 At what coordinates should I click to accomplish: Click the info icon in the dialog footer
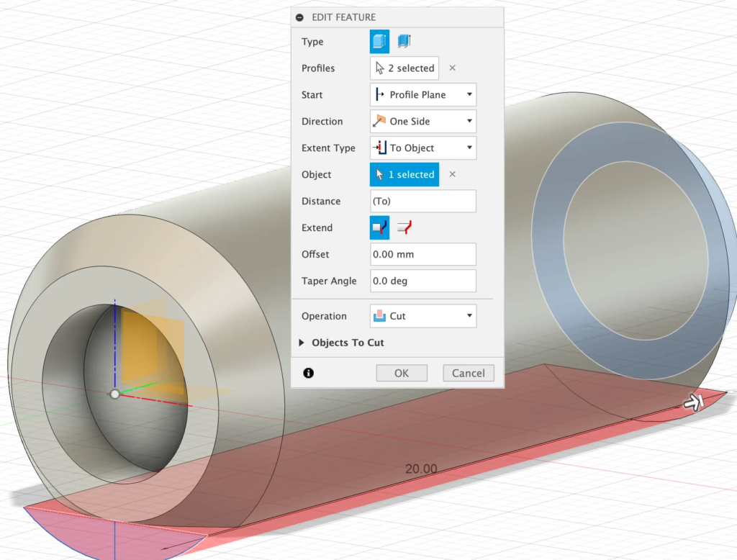coord(309,373)
